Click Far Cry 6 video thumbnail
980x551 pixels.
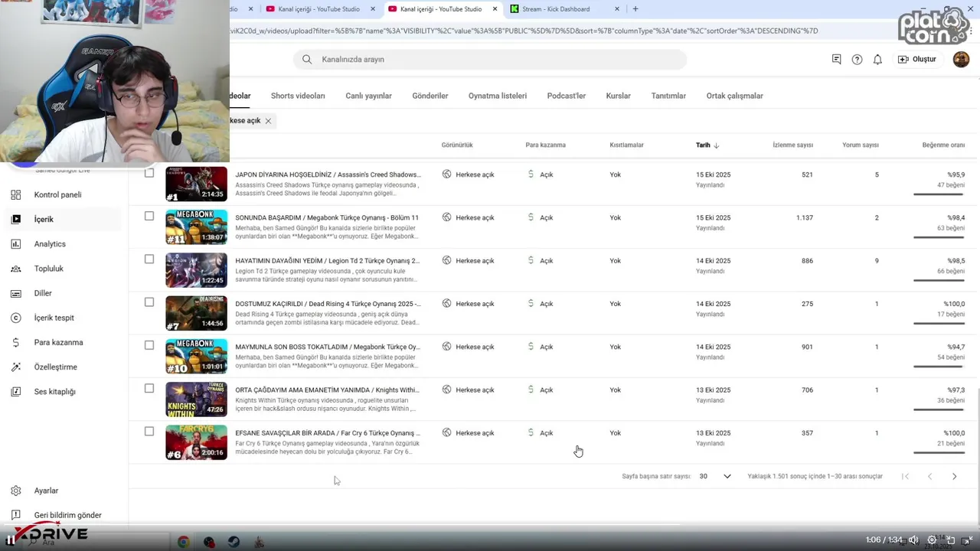point(196,442)
